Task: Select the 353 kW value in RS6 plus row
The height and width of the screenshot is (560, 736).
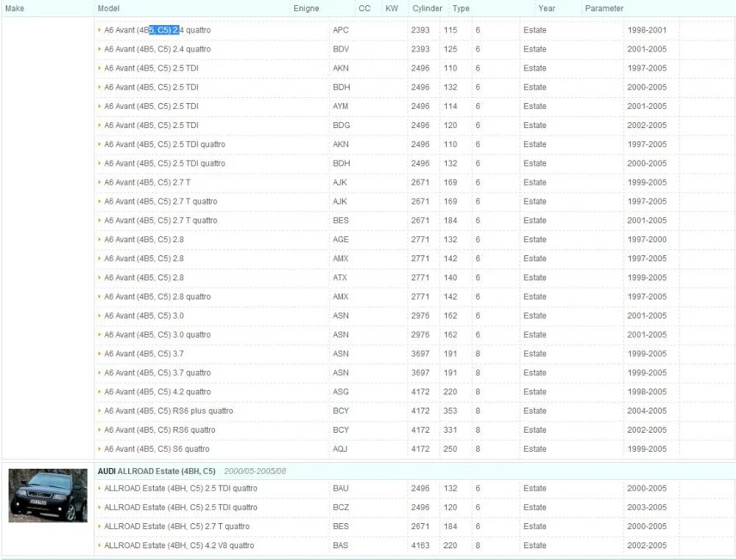Action: coord(450,411)
